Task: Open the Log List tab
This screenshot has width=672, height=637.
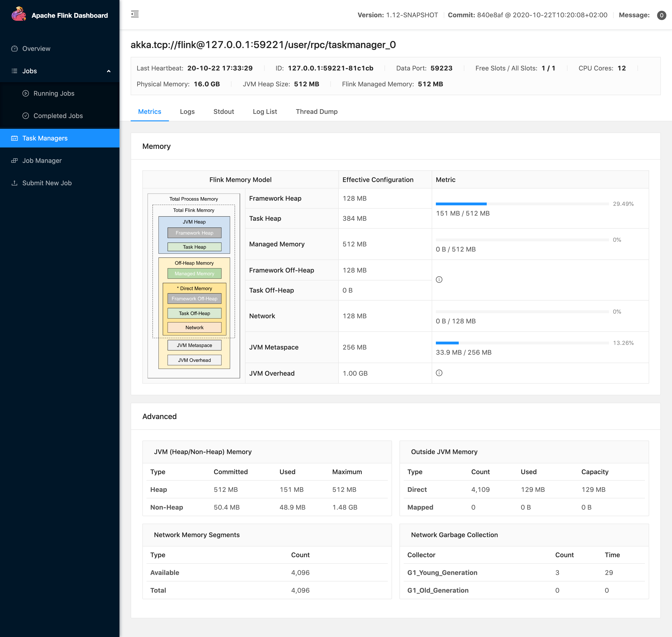Action: [x=265, y=112]
